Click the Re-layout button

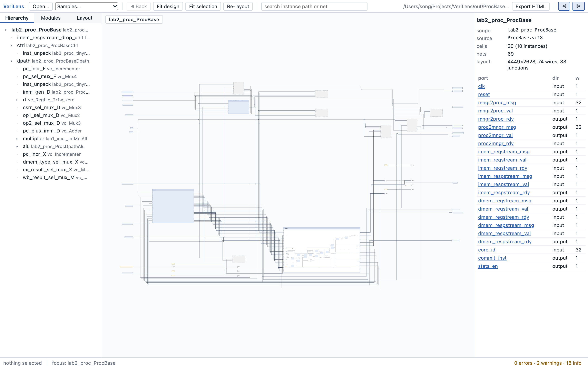238,6
